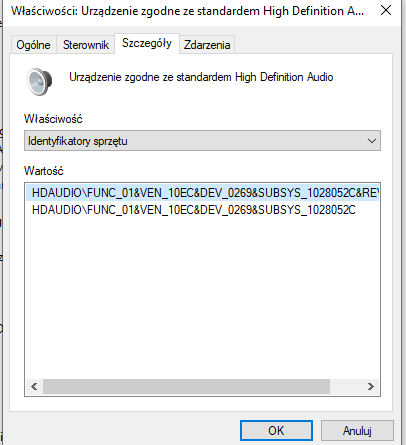Click the dropdown chevron arrow for Właściwość
Image resolution: width=406 pixels, height=445 pixels.
click(372, 141)
